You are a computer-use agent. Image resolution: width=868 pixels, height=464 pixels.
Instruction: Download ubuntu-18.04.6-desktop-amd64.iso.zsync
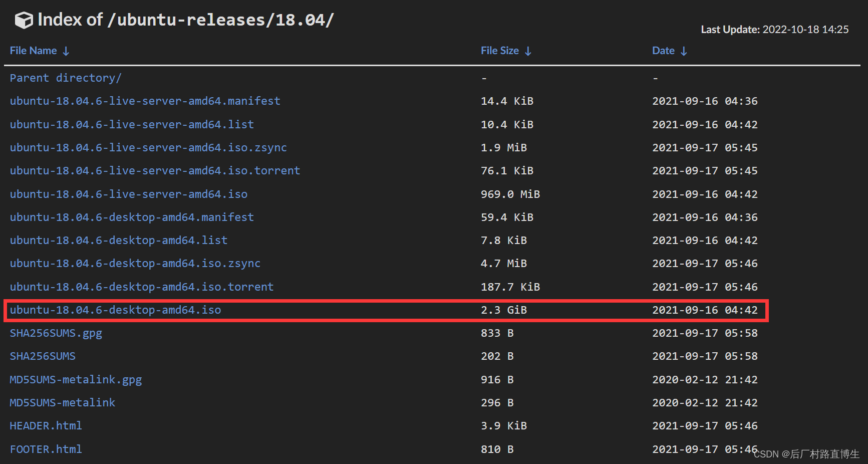[x=135, y=263]
